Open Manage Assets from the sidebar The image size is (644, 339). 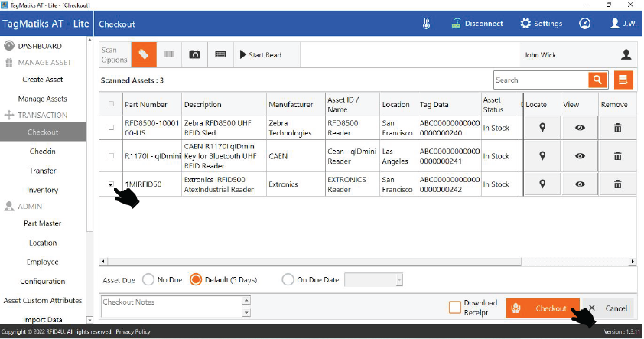pos(42,99)
